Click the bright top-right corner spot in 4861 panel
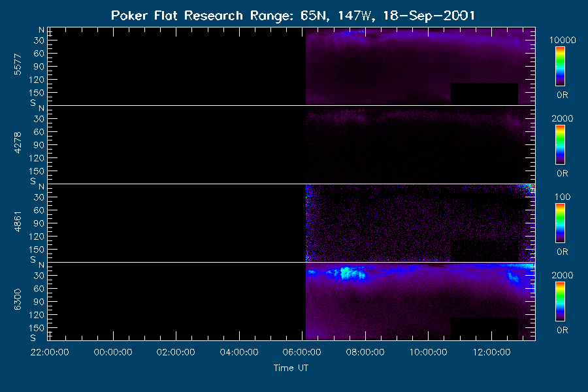Viewport: 588px width, 392px height. (531, 188)
